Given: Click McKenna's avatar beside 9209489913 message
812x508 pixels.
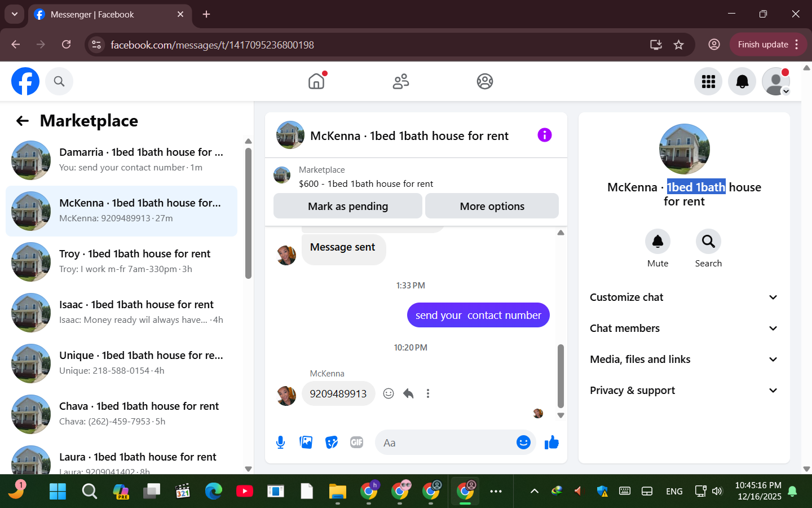Looking at the screenshot, I should [x=286, y=396].
